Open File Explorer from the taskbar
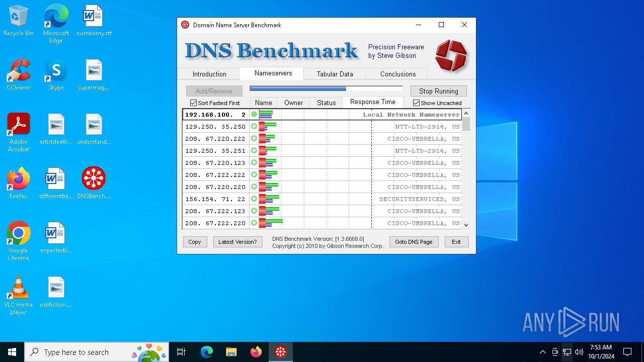Viewport: 644px width, 362px height. tap(231, 352)
